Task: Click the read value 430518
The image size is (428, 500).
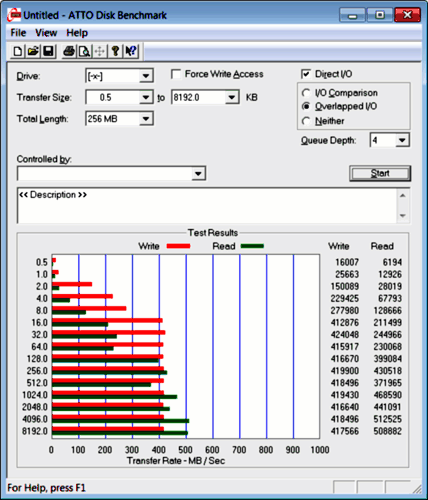Action: point(387,371)
